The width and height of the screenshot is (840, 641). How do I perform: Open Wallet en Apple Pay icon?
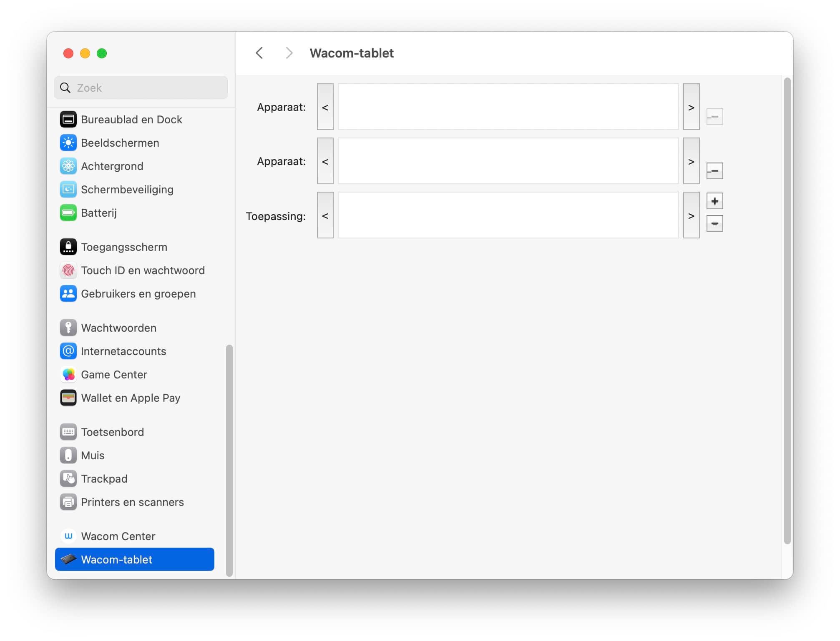point(68,398)
